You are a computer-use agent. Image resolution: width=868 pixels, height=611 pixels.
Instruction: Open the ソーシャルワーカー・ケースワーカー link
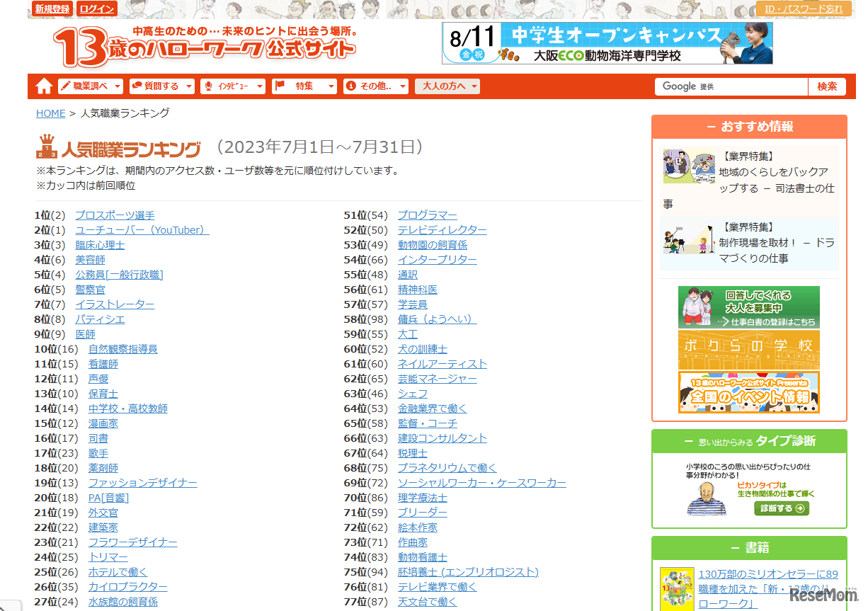482,483
